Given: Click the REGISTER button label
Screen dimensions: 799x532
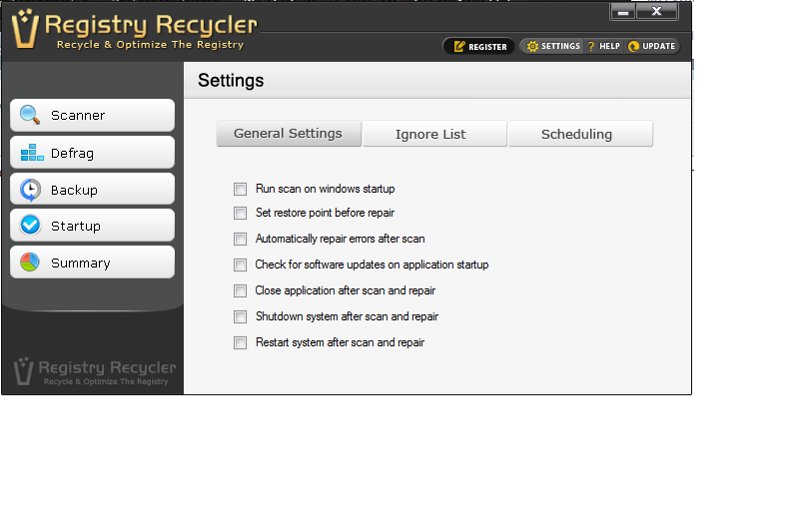Looking at the screenshot, I should [x=487, y=47].
